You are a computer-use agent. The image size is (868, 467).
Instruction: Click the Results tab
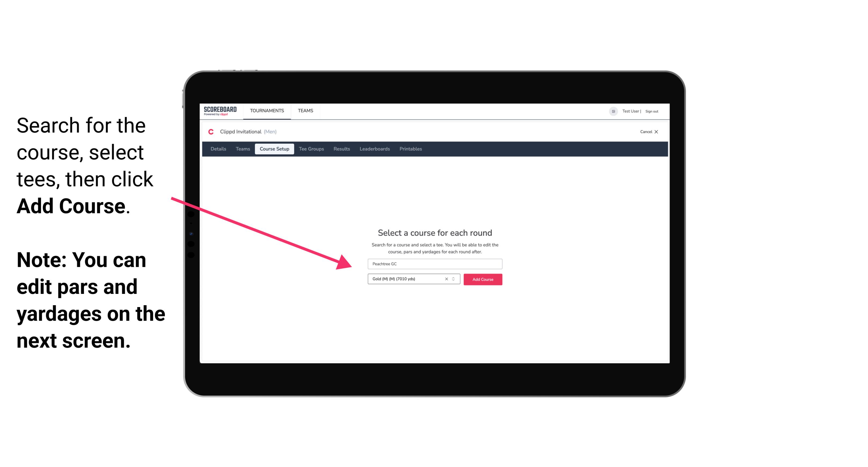341,149
